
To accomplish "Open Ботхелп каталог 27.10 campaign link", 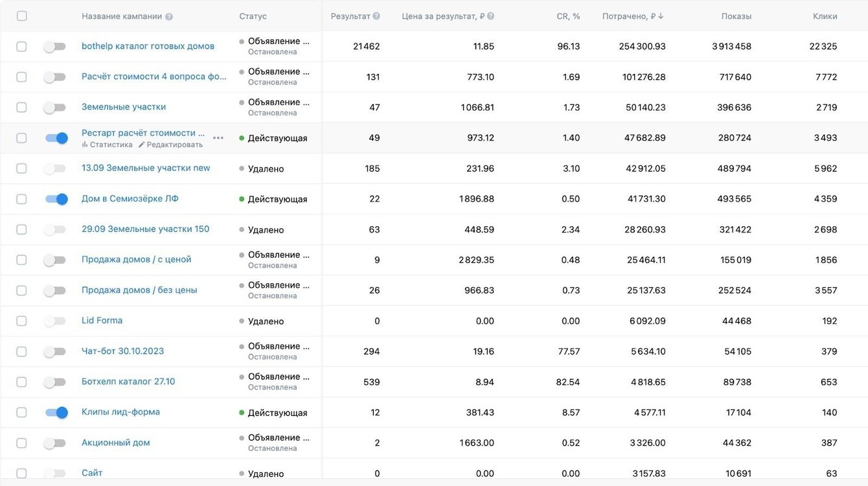I will pos(128,382).
